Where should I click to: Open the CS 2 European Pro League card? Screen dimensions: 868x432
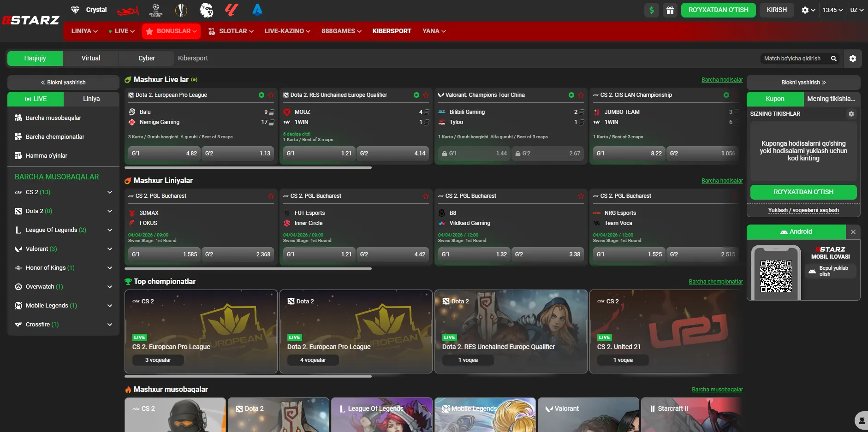pyautogui.click(x=201, y=331)
